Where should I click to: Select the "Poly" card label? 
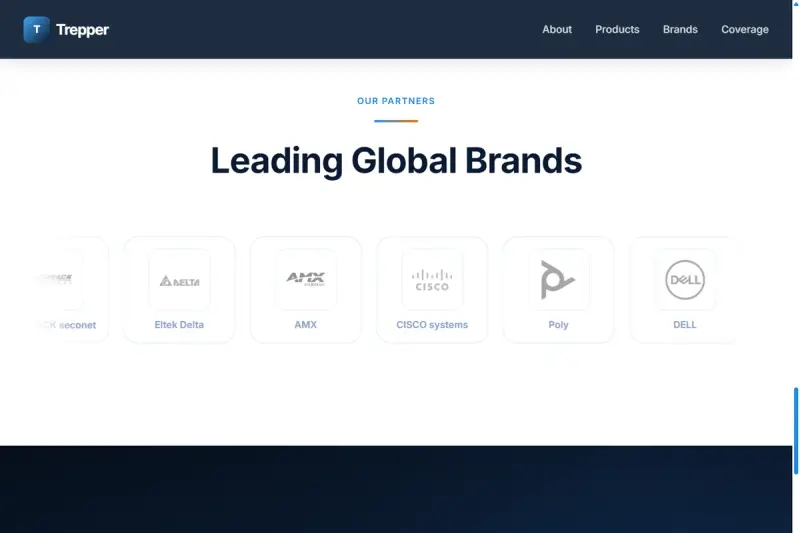coord(558,325)
